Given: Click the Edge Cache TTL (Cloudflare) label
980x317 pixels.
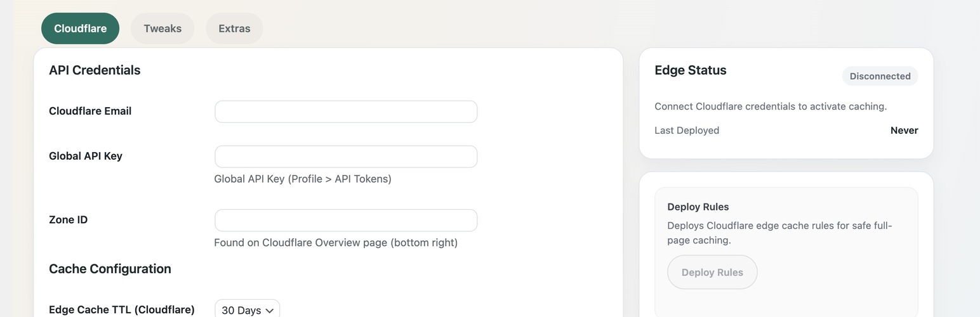Looking at the screenshot, I should point(122,310).
